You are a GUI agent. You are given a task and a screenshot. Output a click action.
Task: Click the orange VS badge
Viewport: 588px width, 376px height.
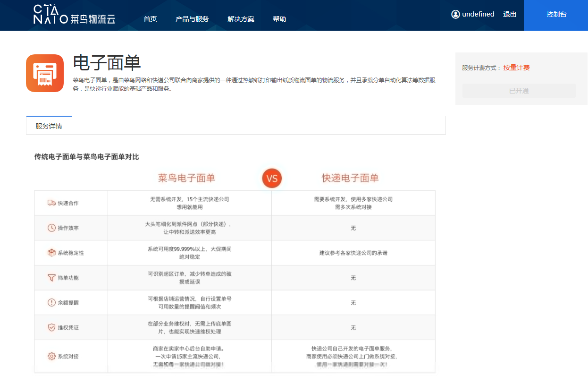(x=272, y=179)
